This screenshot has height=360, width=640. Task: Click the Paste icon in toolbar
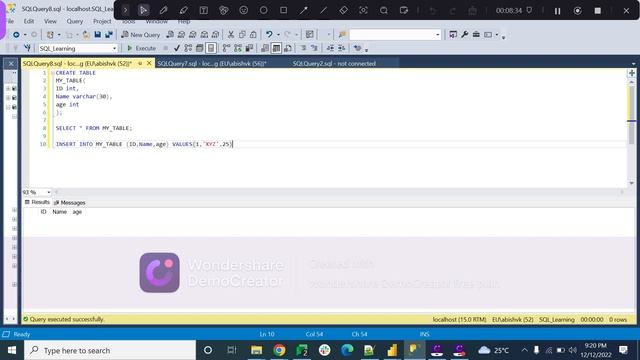[x=253, y=35]
